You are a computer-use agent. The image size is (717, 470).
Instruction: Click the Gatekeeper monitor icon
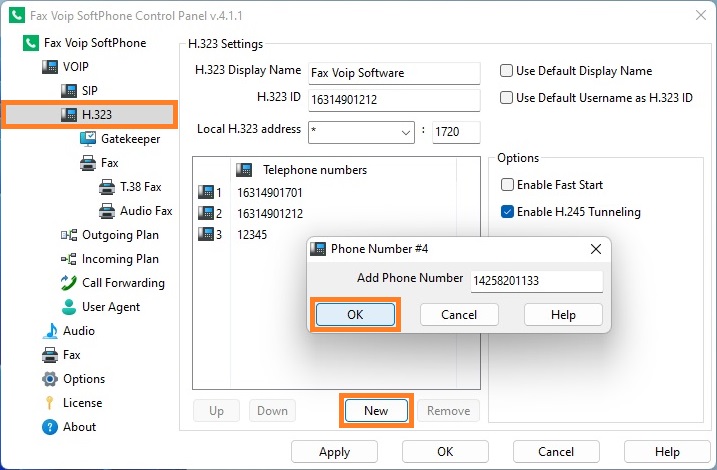88,139
